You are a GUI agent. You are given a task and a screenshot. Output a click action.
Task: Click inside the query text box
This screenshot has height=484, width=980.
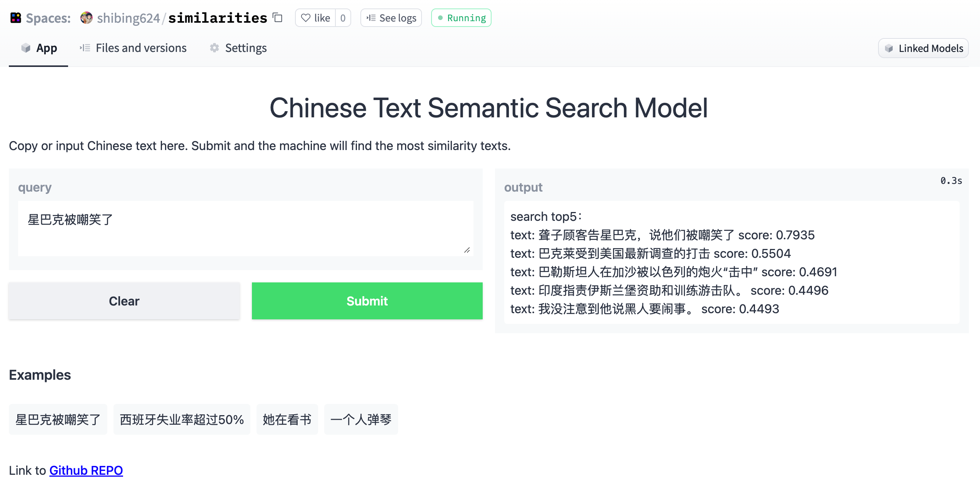[245, 228]
